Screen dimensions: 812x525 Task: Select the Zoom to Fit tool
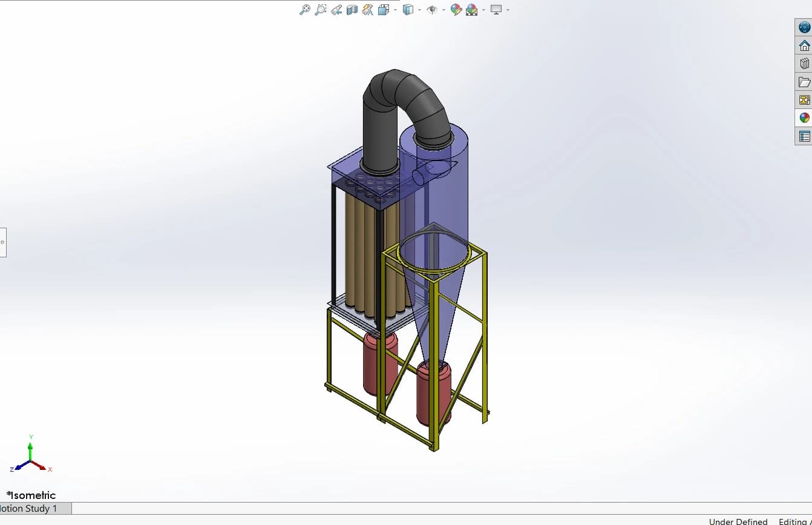304,10
